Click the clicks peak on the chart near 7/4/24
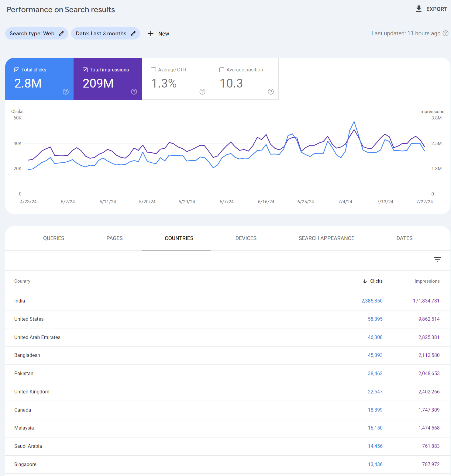 [x=354, y=122]
